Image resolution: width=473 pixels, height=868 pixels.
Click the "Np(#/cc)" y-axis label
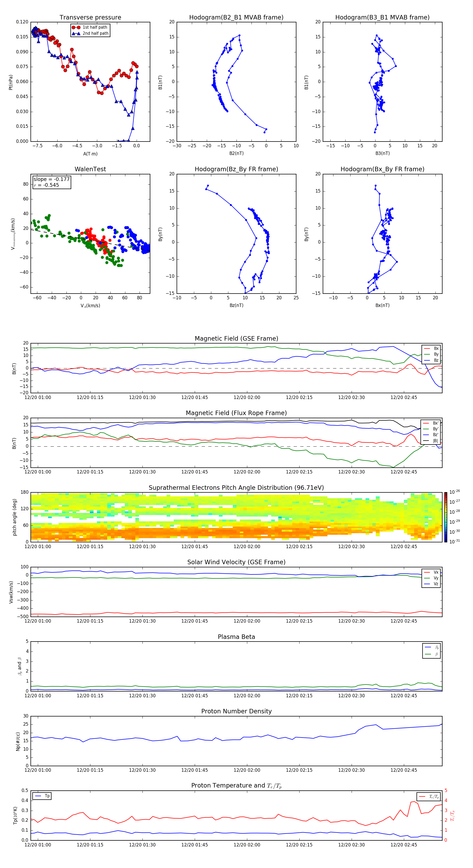(x=18, y=741)
